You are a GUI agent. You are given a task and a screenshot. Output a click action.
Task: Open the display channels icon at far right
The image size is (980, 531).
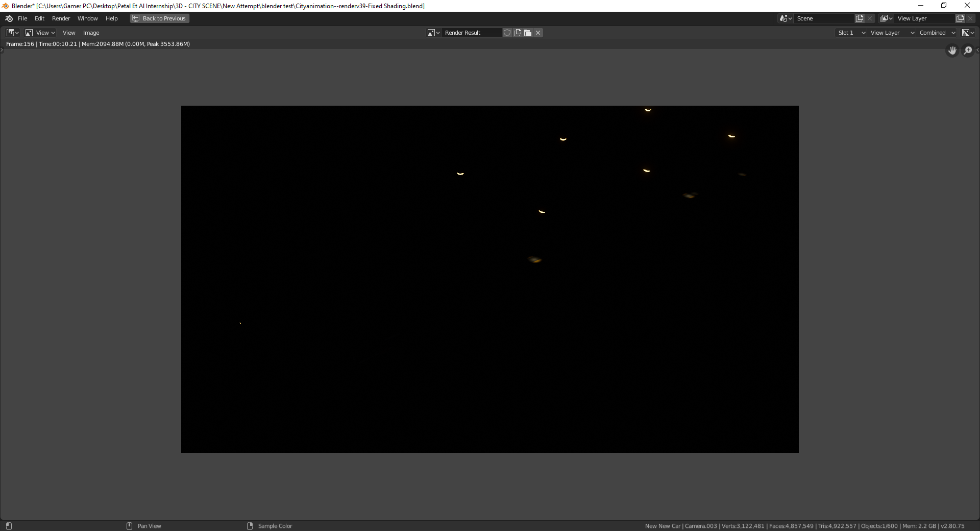click(968, 32)
